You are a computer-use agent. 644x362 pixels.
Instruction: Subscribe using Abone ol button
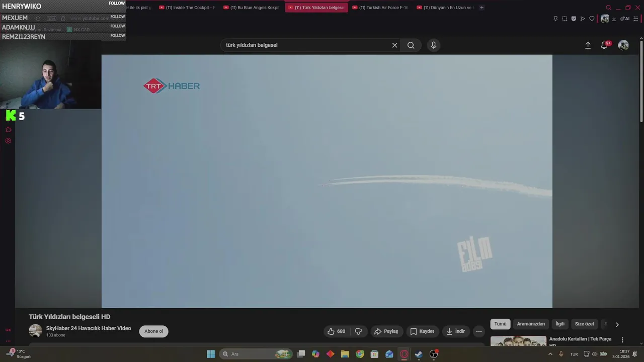coord(154,331)
